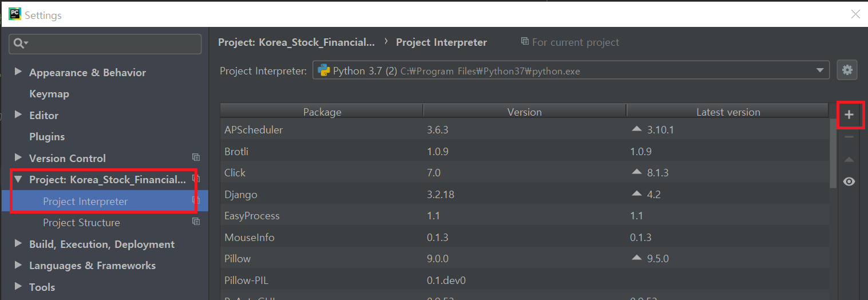Click latest version 3.10.1 for APScheduler

660,130
